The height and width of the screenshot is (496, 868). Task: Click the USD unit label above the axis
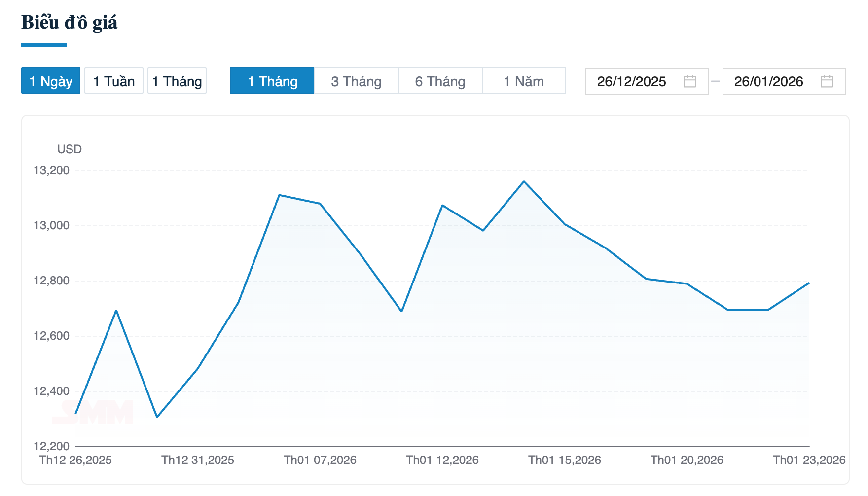(x=70, y=149)
